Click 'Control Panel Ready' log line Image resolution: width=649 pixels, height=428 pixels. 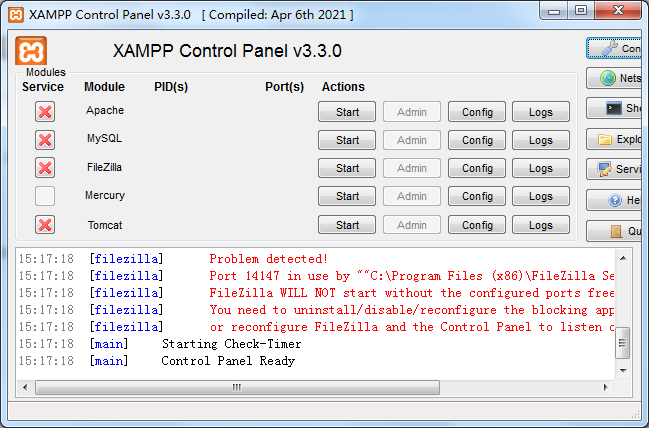[x=228, y=361]
